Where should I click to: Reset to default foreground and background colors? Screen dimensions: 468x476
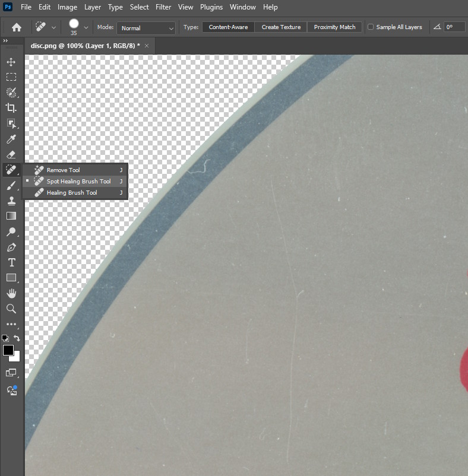click(5, 338)
